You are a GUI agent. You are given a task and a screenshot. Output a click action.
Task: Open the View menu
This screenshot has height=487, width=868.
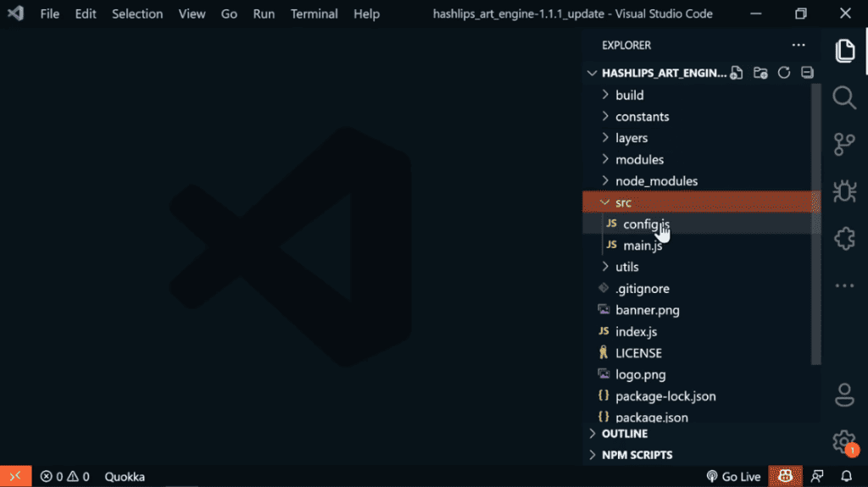point(192,14)
